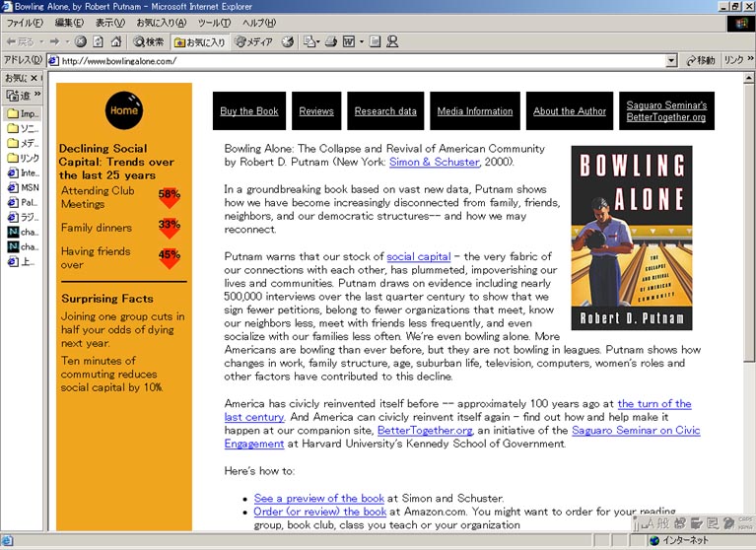
Task: Follow the BetterTogether.org link in paragraph
Action: (425, 431)
